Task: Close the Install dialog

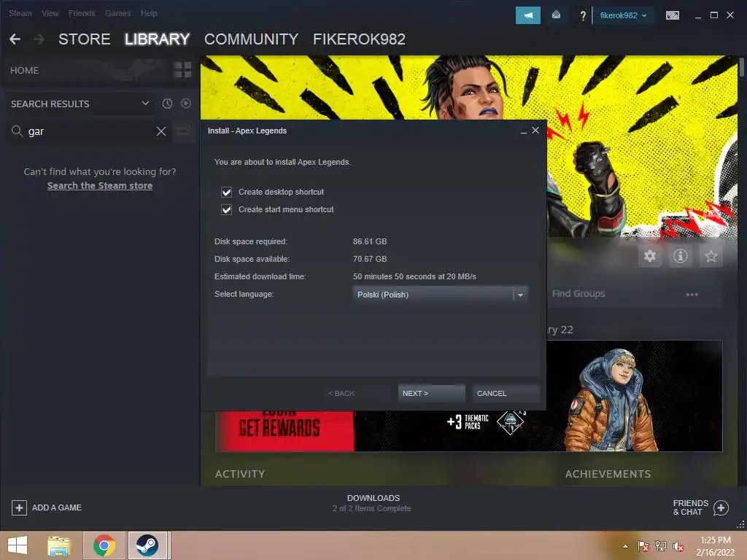Action: pos(535,130)
